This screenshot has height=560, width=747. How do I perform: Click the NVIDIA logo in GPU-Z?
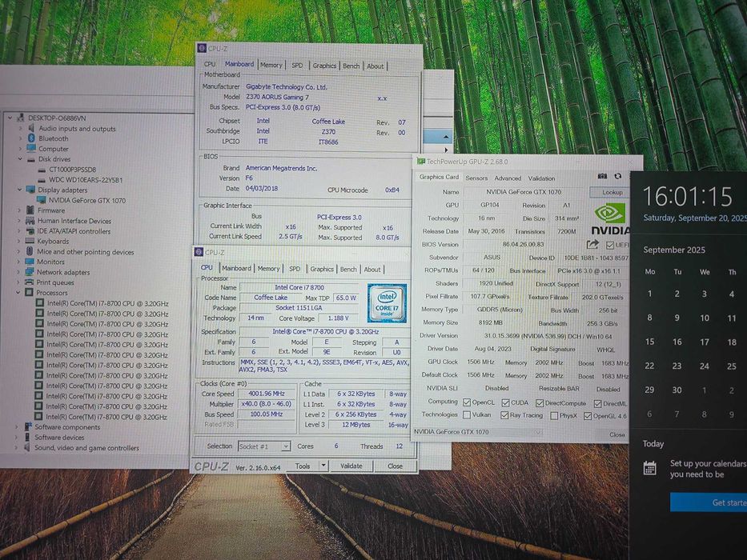pyautogui.click(x=610, y=219)
